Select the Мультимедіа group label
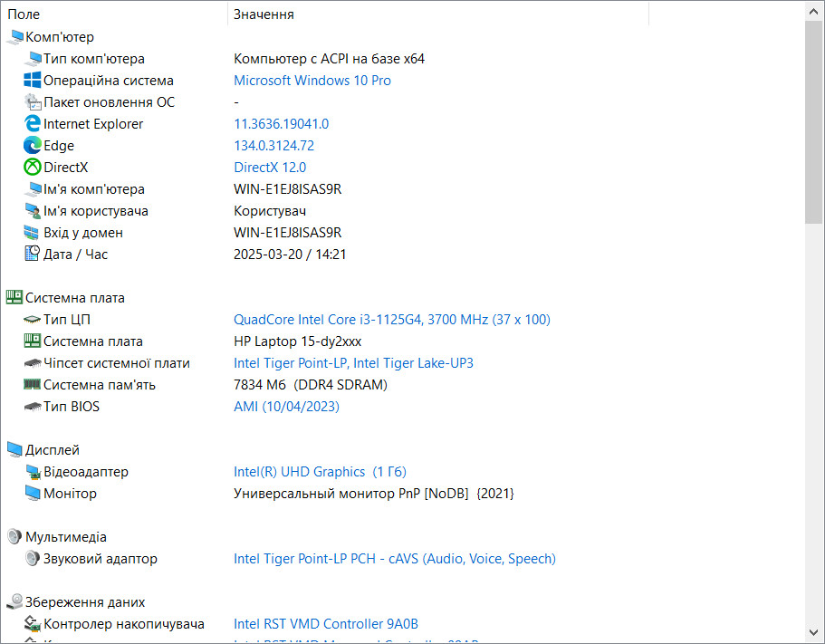 click(x=66, y=536)
